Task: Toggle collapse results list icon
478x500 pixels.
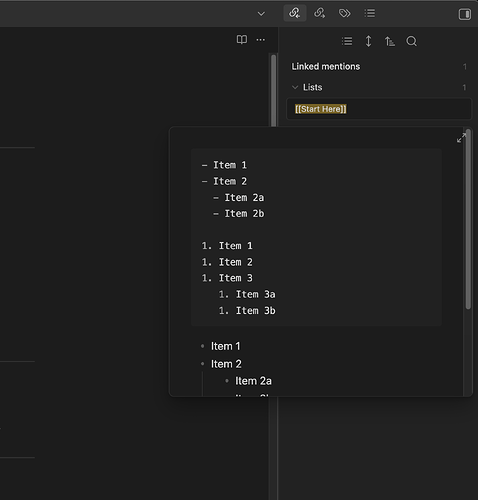Action: [347, 41]
